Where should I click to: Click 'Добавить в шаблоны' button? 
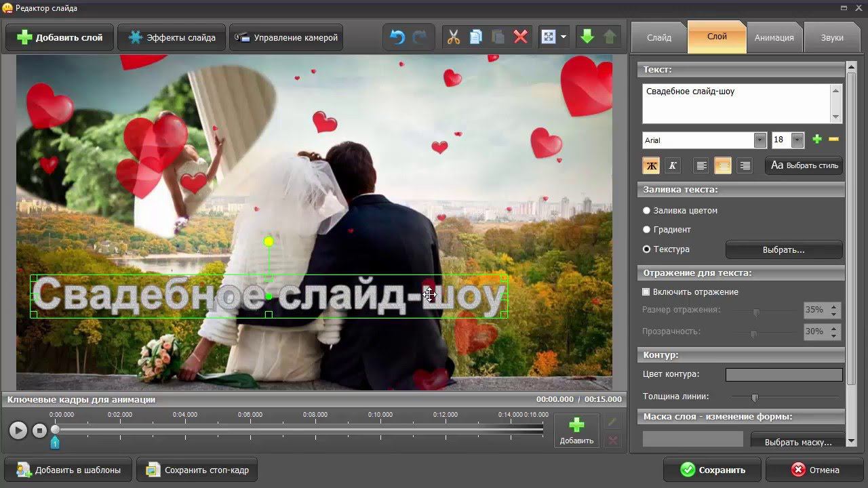pyautogui.click(x=68, y=470)
